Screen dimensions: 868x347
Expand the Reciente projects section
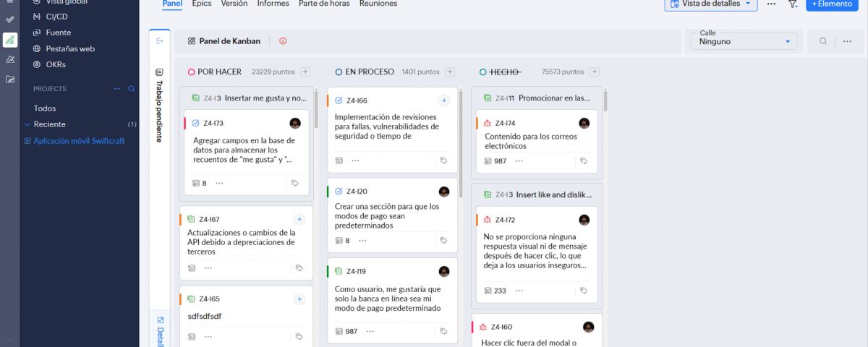27,124
